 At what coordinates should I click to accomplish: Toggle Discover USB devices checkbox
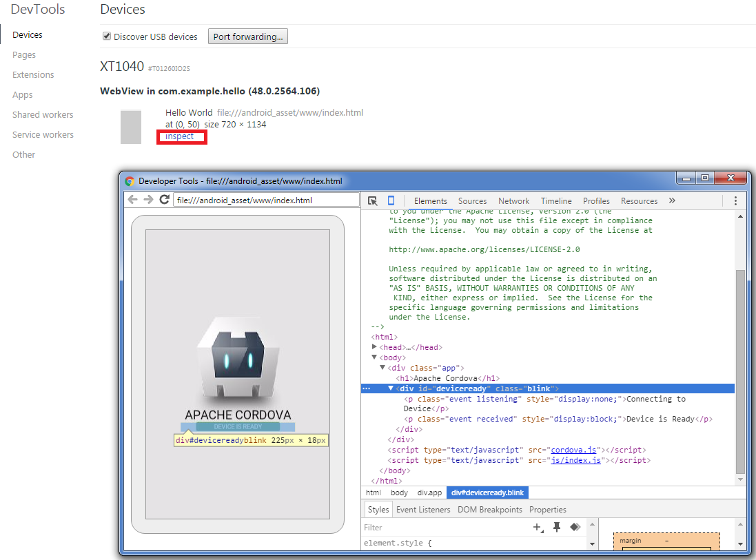coord(107,36)
